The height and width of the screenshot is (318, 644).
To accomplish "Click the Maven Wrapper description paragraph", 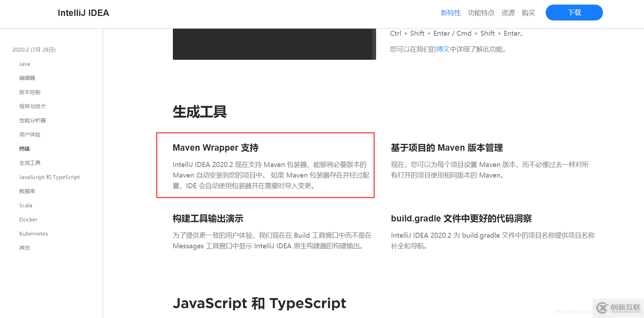I will [271, 175].
